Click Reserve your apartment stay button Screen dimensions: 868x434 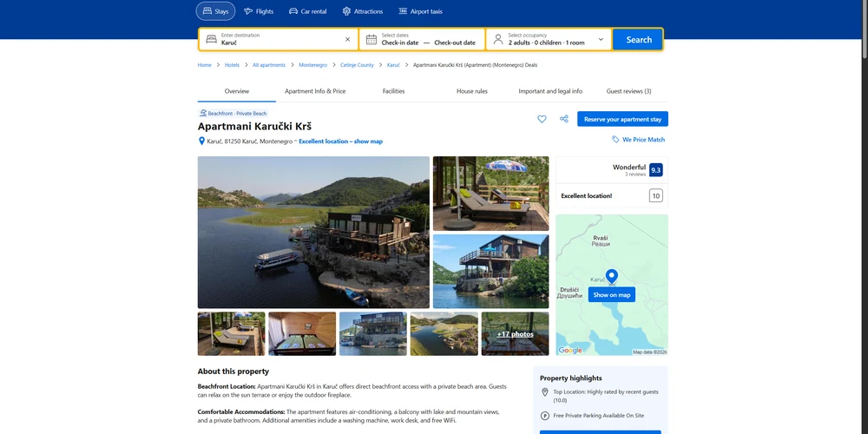point(622,119)
